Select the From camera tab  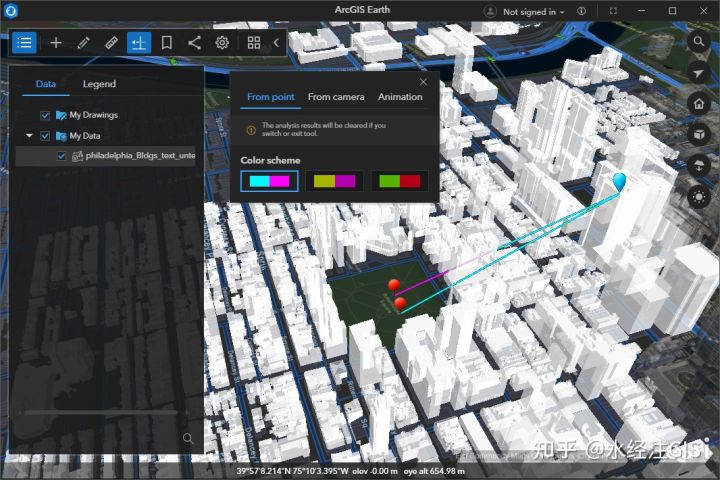336,97
